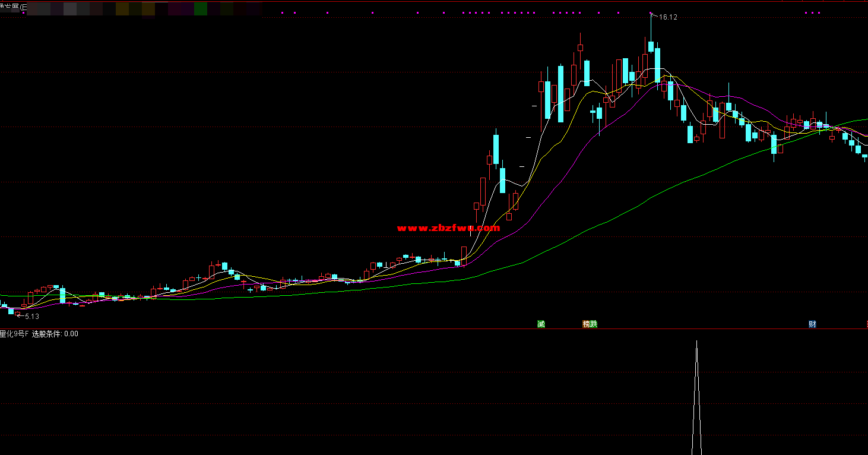Click the 5.13 low price label
868x455 pixels.
pos(31,317)
